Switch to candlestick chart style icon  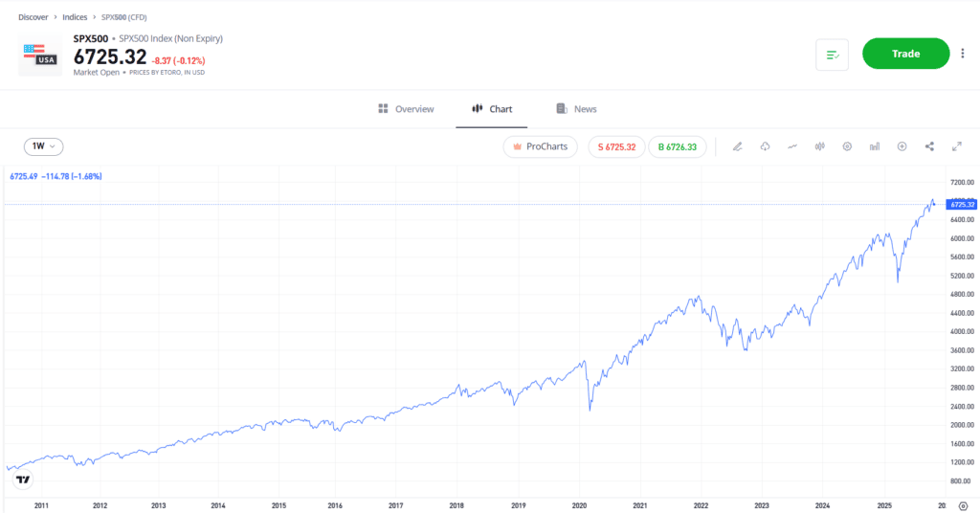(x=819, y=146)
